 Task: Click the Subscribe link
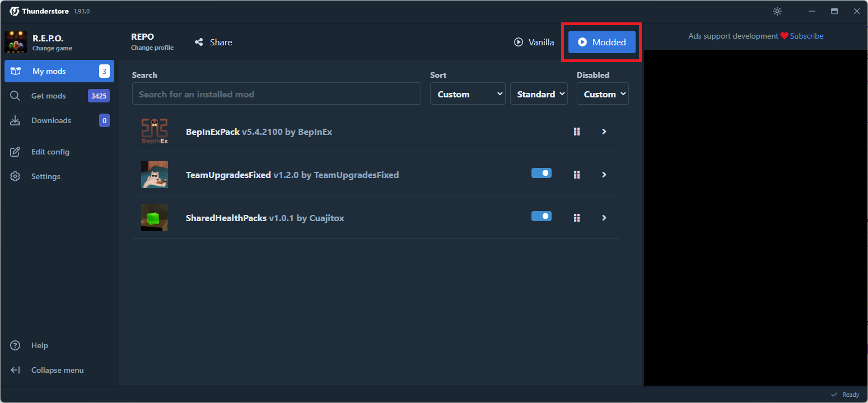[x=806, y=36]
